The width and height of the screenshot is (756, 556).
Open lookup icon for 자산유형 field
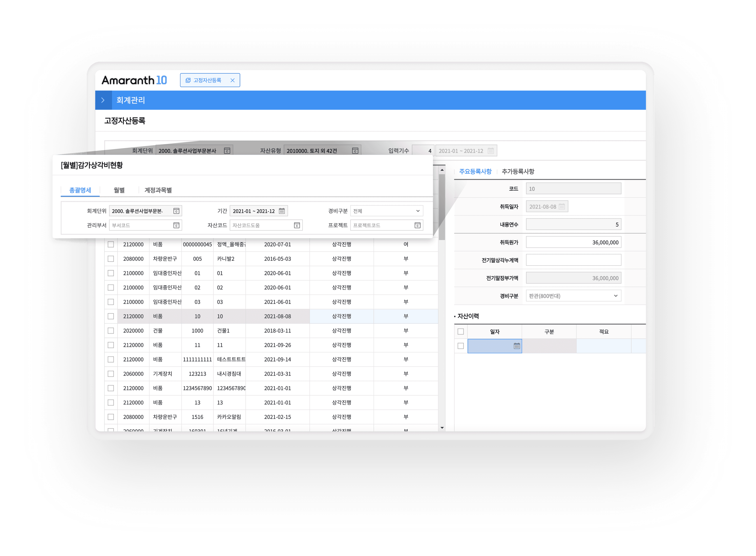coord(355,151)
